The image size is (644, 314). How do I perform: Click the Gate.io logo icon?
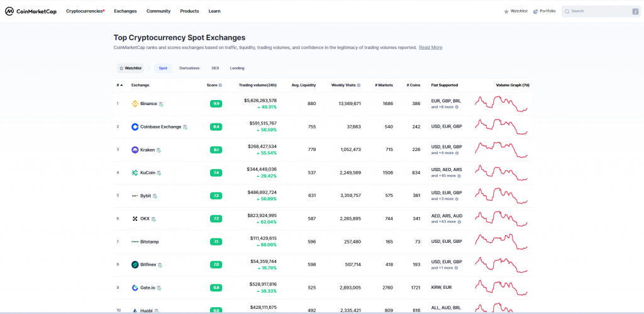135,288
